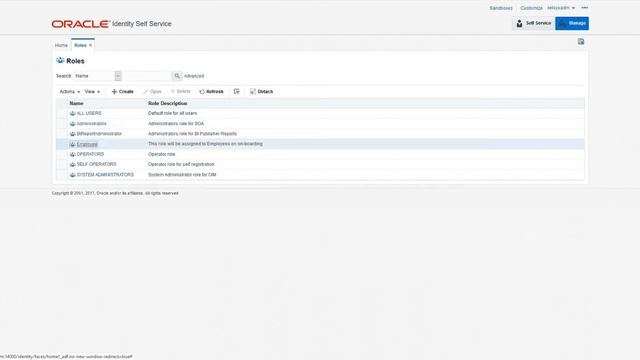Open the Sandboxes link
This screenshot has height=360, width=640.
[501, 8]
